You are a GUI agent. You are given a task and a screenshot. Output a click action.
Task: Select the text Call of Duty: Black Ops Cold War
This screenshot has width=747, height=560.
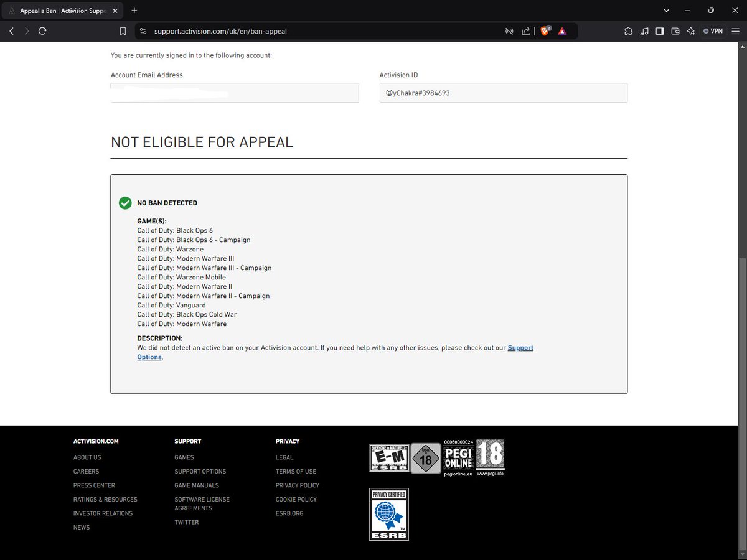187,315
